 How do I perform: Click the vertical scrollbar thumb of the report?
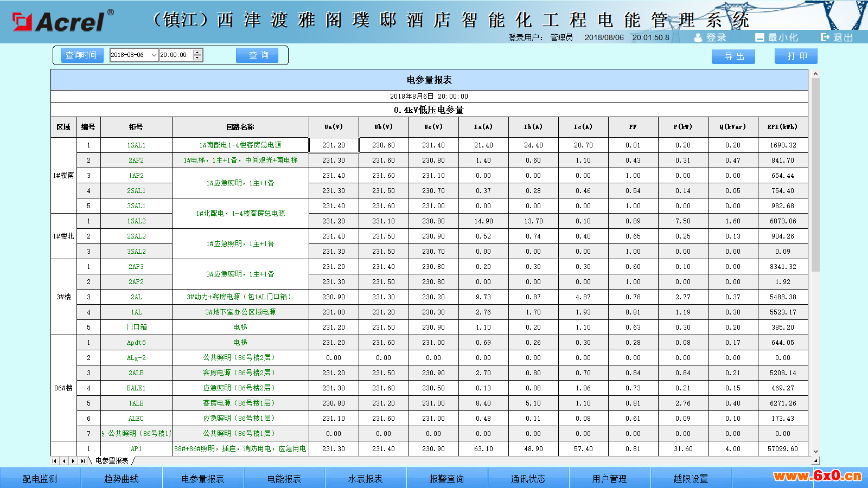[x=815, y=174]
